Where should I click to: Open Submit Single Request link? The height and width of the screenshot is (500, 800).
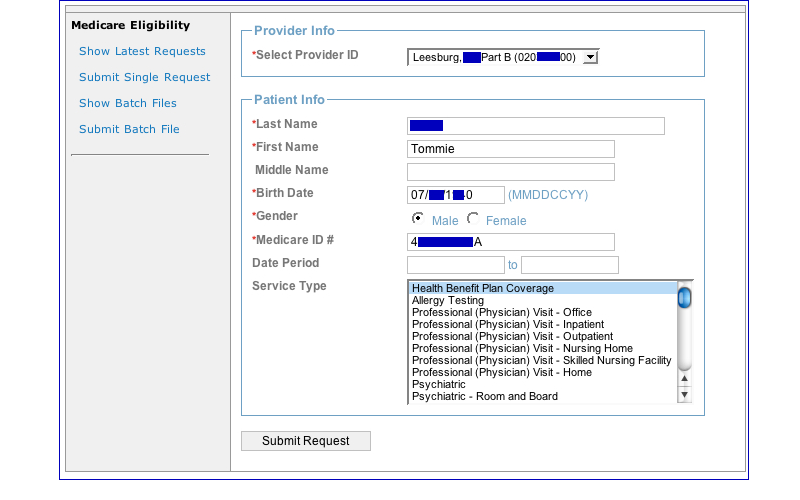pyautogui.click(x=144, y=77)
